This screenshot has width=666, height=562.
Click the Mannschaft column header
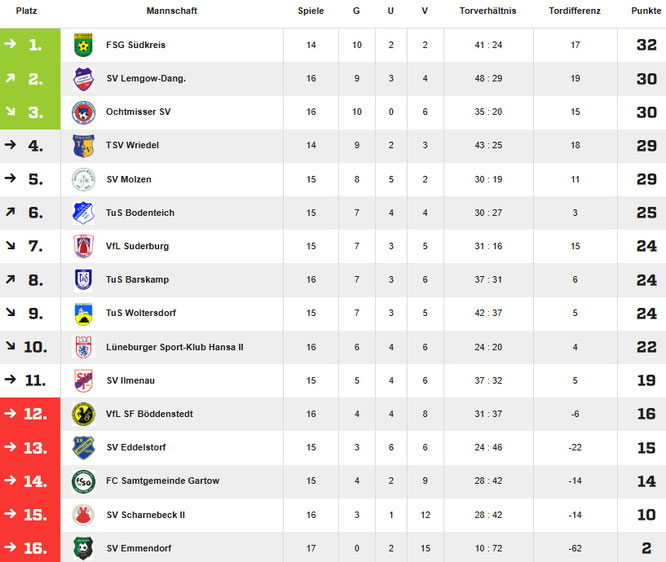tap(171, 11)
